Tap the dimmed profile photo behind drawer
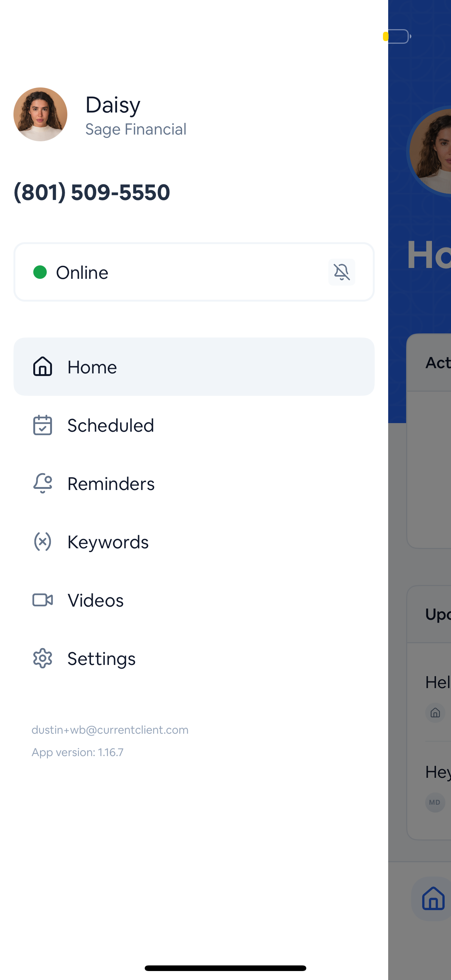 point(432,151)
